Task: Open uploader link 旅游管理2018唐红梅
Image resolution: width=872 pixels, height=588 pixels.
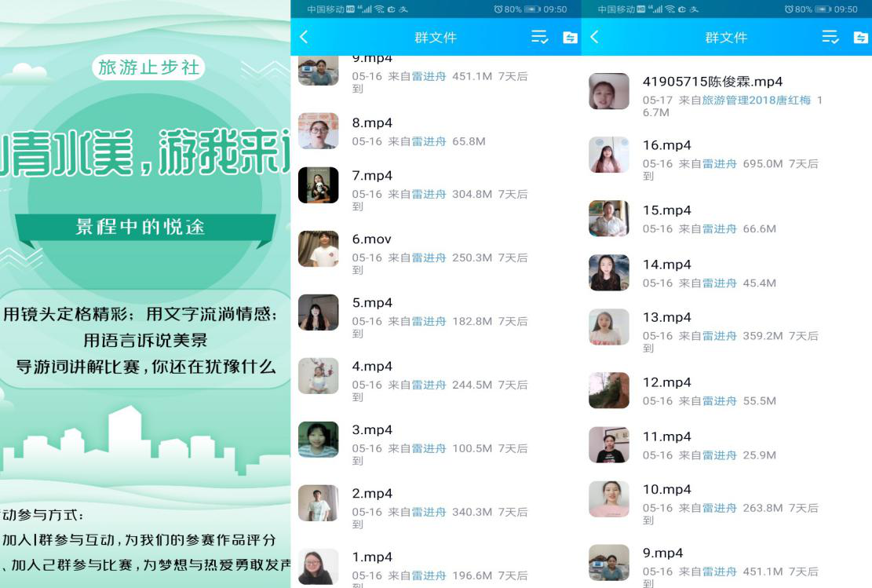Action: tap(757, 100)
